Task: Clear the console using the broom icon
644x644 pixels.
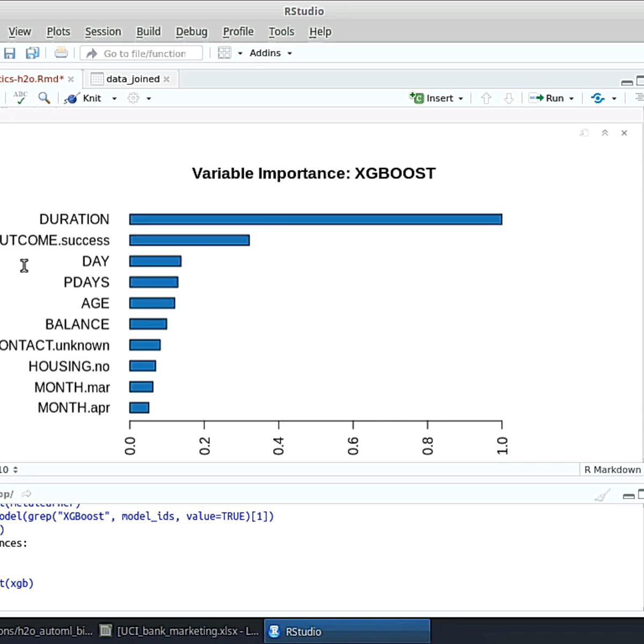Action: [x=602, y=494]
